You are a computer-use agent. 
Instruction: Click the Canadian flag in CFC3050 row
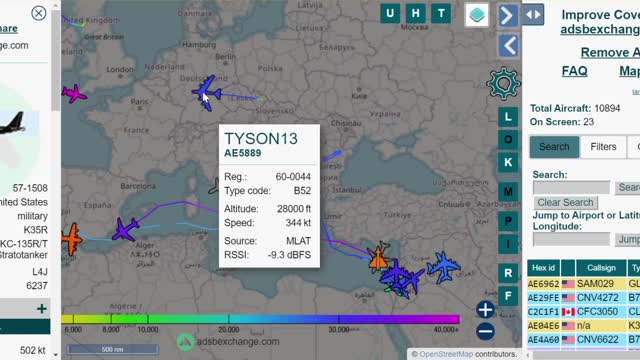click(x=568, y=311)
